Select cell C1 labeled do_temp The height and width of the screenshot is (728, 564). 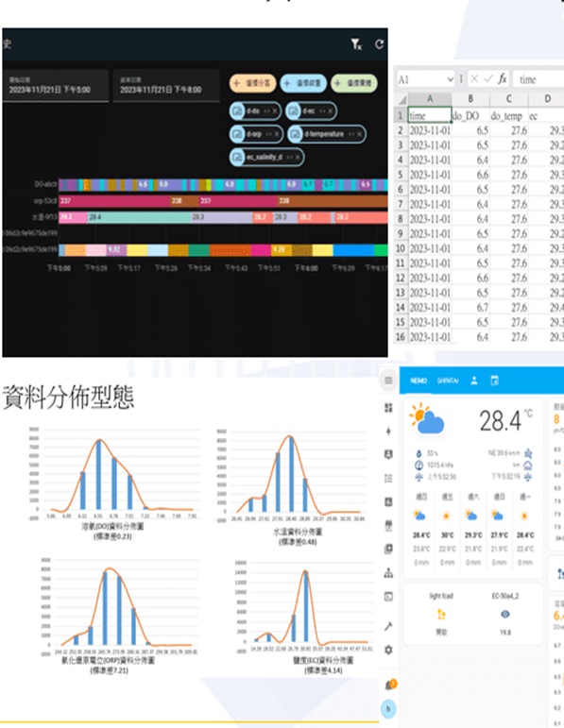[508, 115]
